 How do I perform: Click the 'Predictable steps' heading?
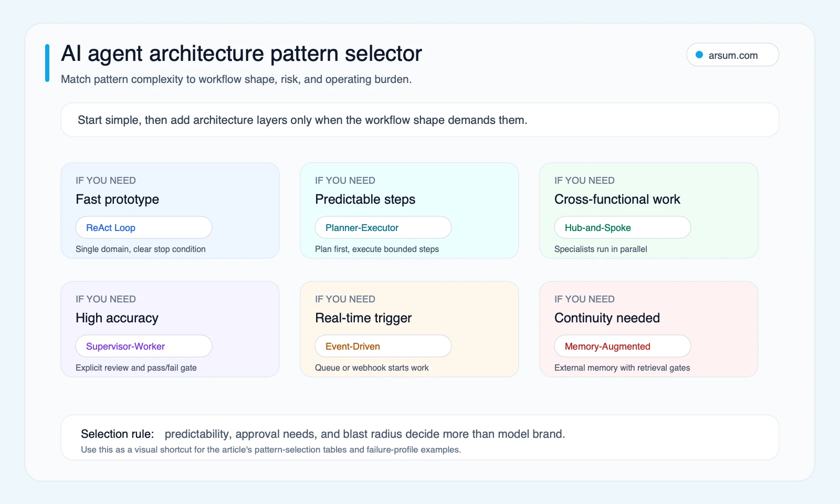pos(365,199)
